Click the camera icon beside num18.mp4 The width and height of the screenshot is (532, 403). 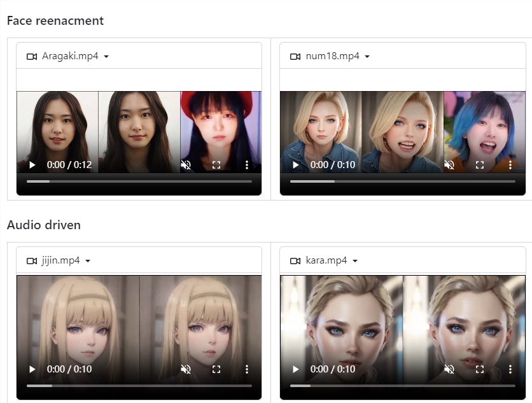click(295, 56)
